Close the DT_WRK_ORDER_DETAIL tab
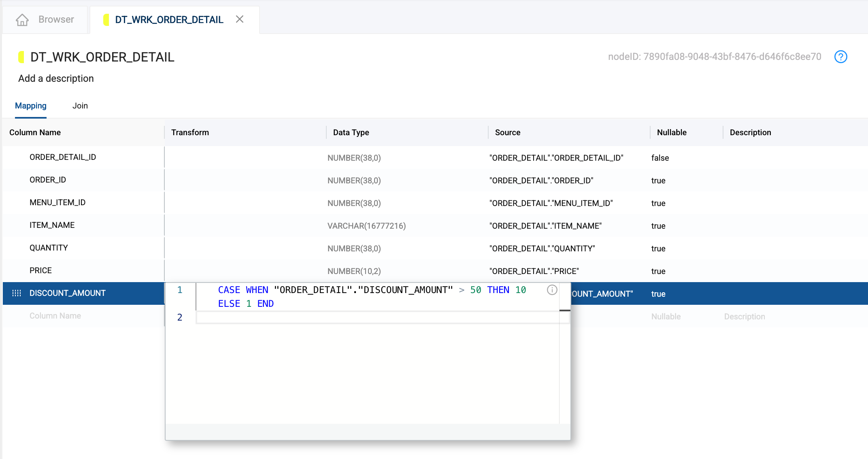This screenshot has width=868, height=459. pyautogui.click(x=240, y=19)
